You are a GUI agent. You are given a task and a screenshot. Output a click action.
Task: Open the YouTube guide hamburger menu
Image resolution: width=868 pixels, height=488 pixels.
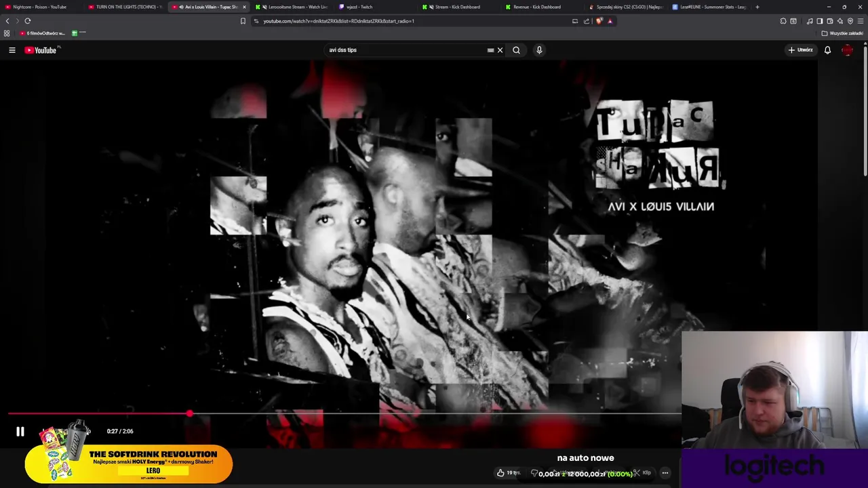(x=12, y=50)
